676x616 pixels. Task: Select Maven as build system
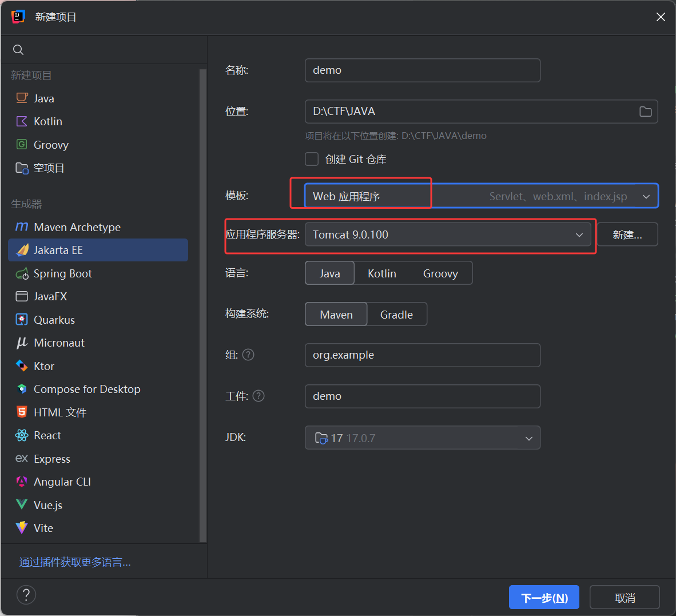(x=336, y=314)
